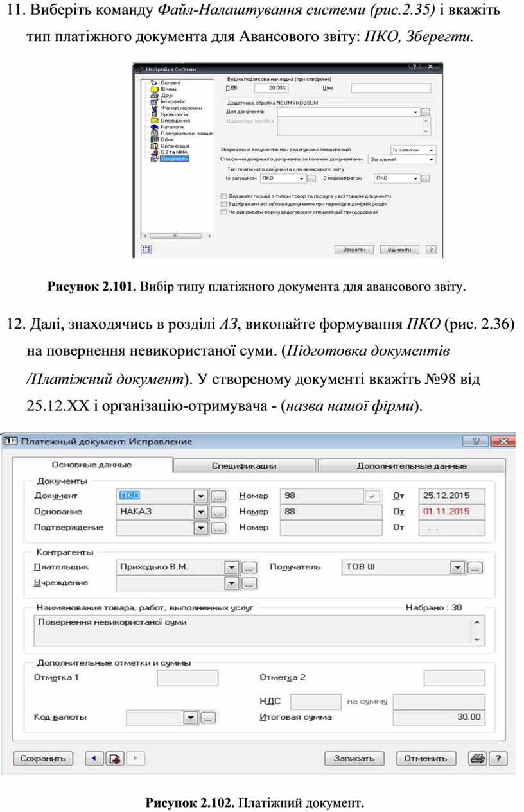Go to previous record arrow button
The width and height of the screenshot is (524, 812).
tap(94, 758)
